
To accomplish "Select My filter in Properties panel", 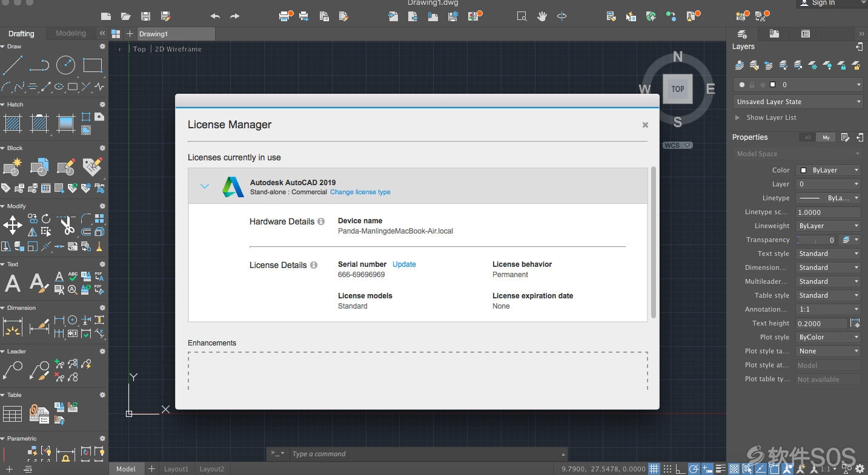I will 826,137.
